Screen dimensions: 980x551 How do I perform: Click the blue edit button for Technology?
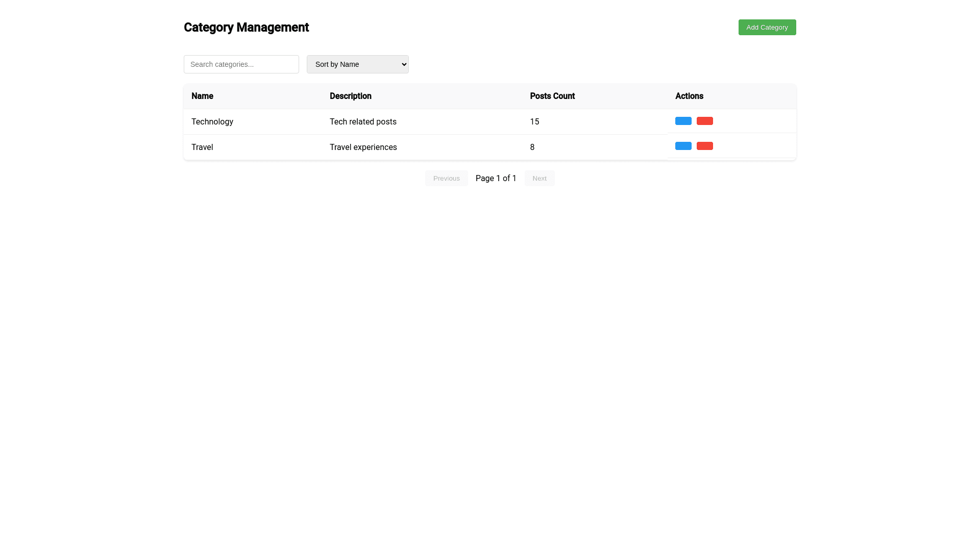[x=683, y=121]
